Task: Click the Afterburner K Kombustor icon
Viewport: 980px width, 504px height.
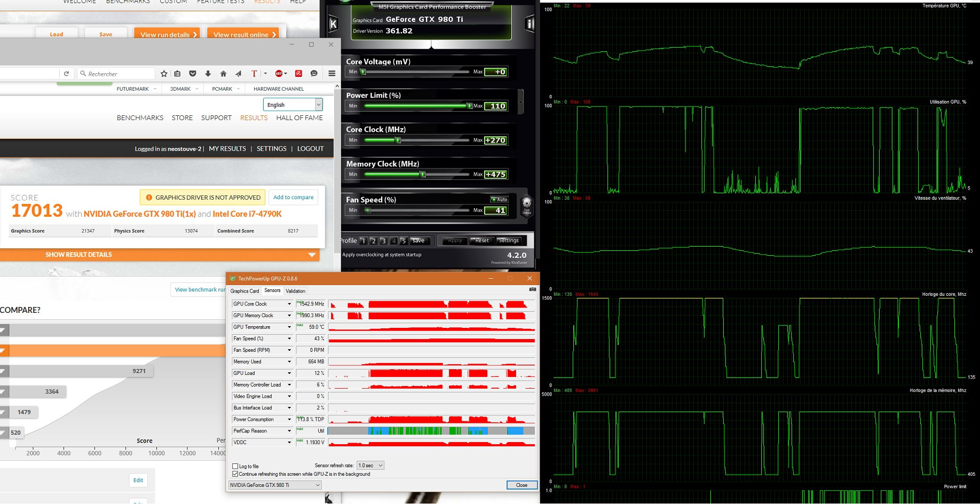Action: (x=333, y=23)
